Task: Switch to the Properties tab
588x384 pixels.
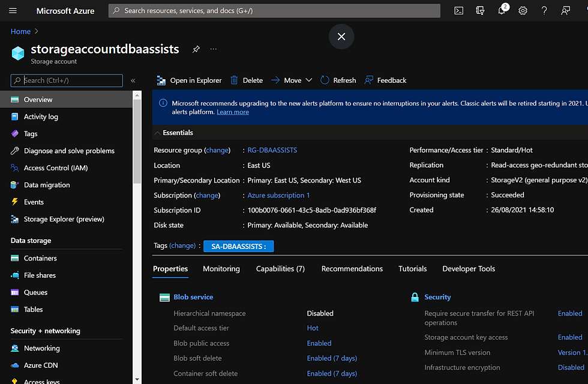Action: (x=170, y=269)
